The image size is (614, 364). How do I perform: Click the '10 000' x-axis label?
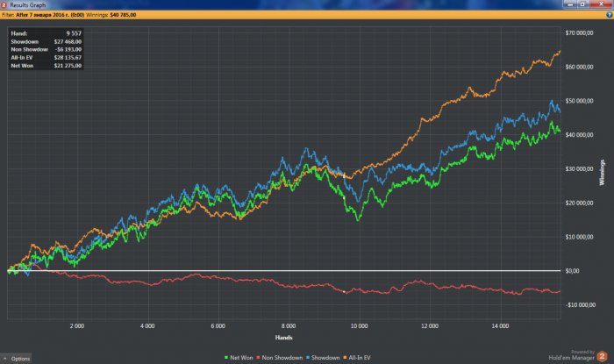point(359,326)
